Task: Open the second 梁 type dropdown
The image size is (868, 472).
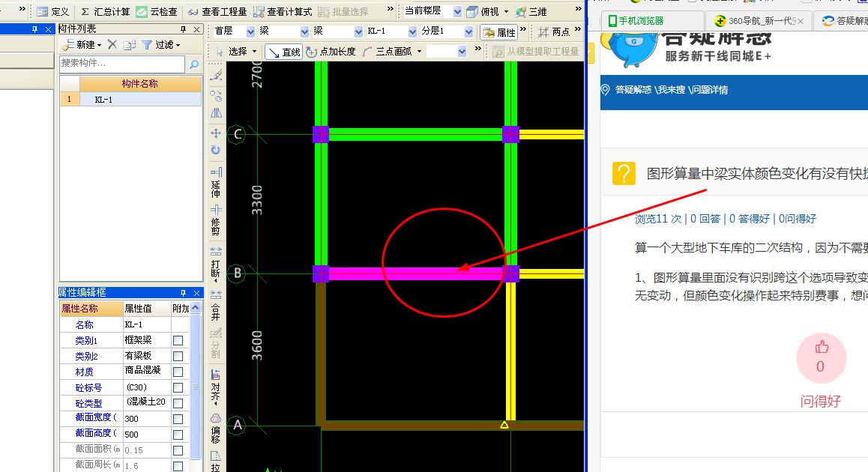Action: click(358, 31)
